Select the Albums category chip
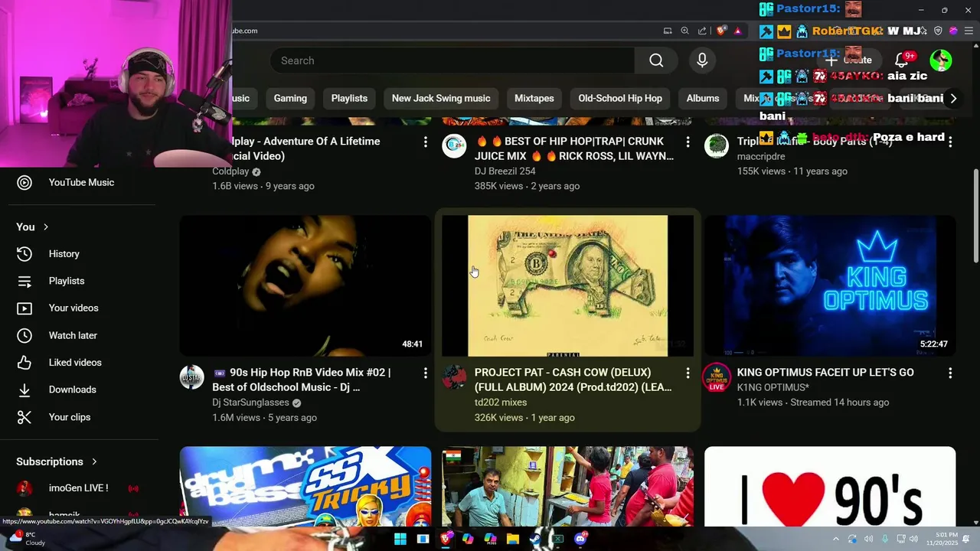 point(703,98)
